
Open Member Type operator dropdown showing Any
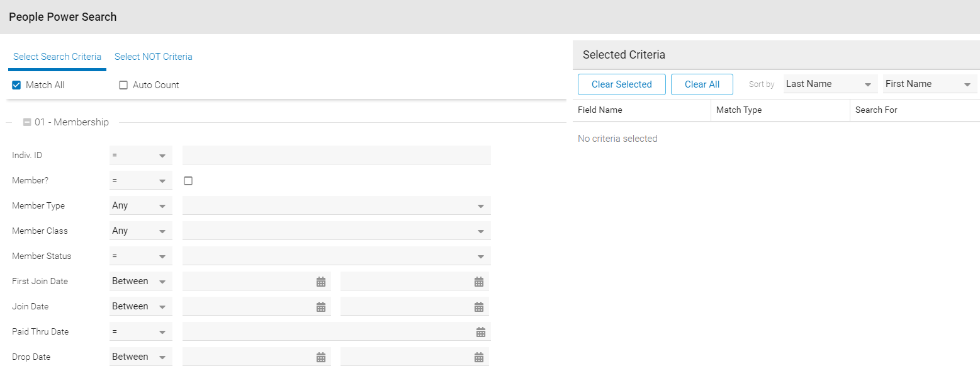[x=141, y=205]
